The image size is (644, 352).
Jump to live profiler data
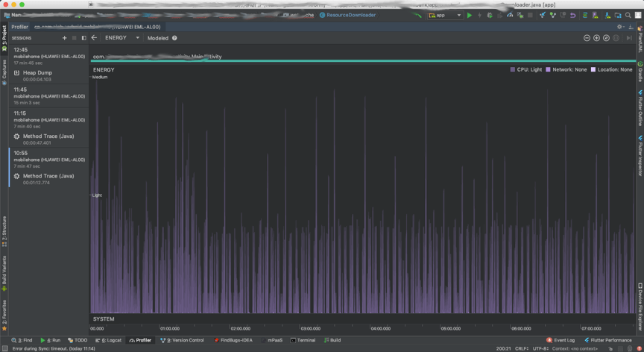pyautogui.click(x=629, y=38)
